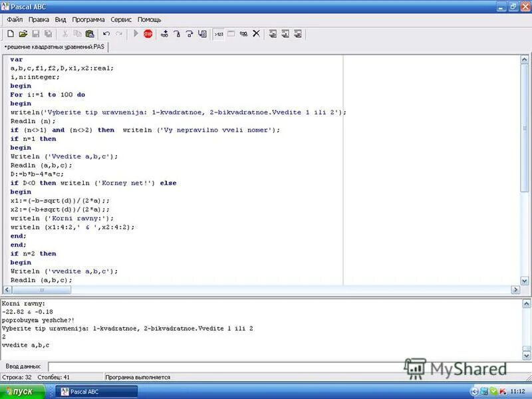Click the пуск Start button
This screenshot has width=532, height=399.
pyautogui.click(x=23, y=392)
